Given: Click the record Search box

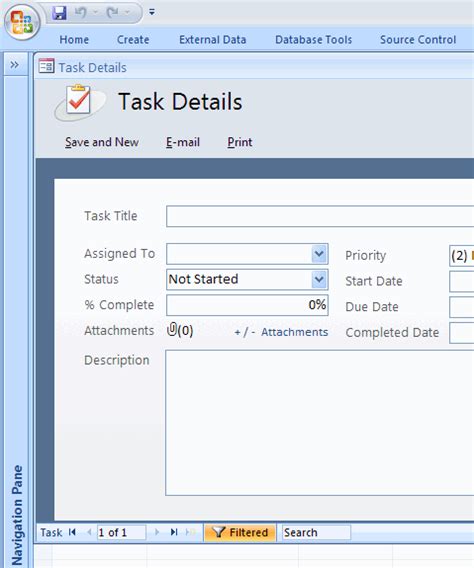Looking at the screenshot, I should pos(316,532).
